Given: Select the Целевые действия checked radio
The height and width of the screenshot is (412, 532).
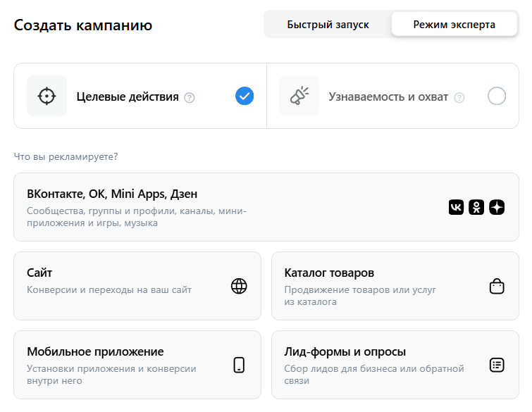Looking at the screenshot, I should (245, 96).
